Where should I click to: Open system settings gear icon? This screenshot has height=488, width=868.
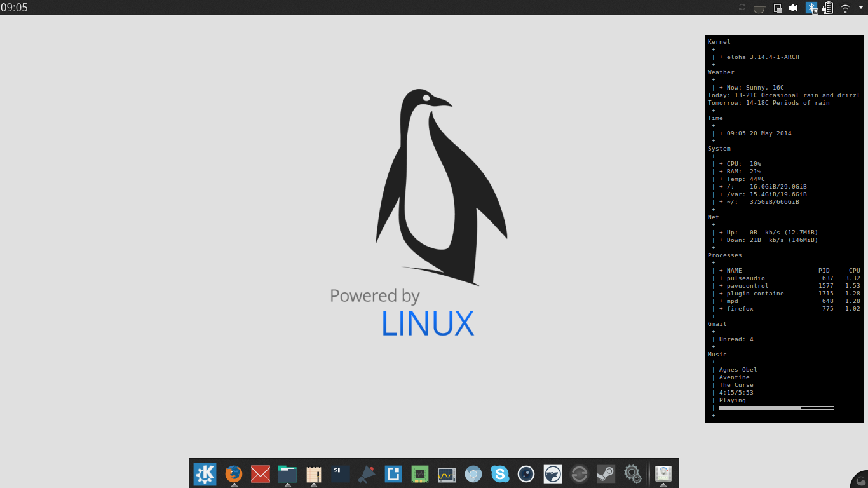point(632,474)
